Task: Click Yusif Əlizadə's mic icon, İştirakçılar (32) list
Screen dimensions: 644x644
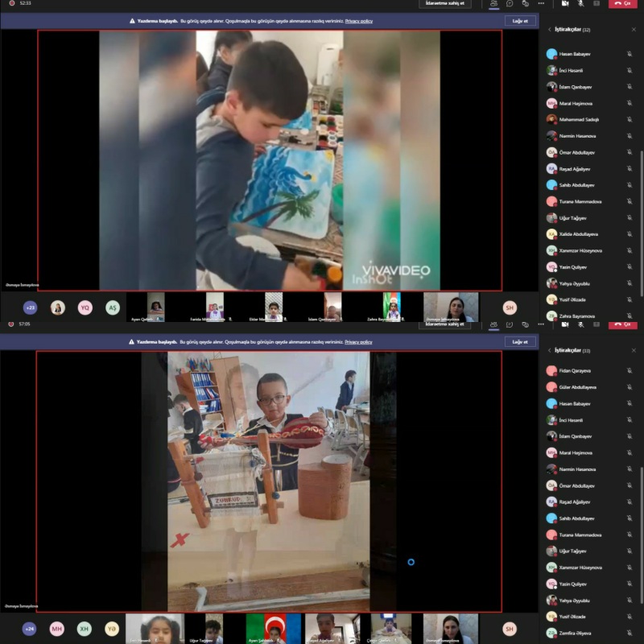Action: tap(630, 299)
